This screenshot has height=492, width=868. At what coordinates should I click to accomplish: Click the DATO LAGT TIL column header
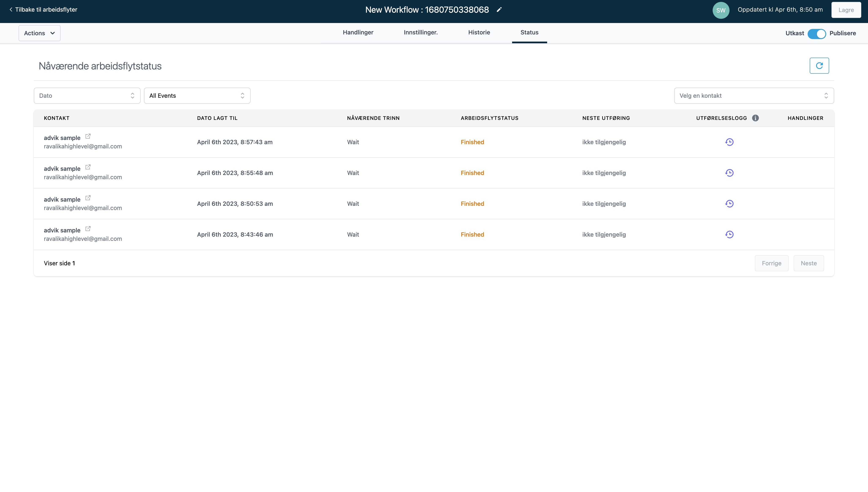(217, 118)
